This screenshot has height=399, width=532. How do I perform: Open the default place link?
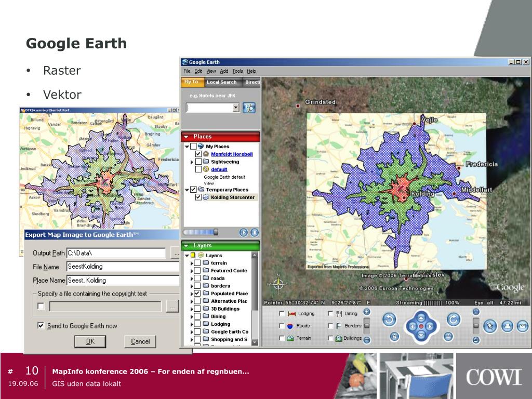click(x=219, y=169)
